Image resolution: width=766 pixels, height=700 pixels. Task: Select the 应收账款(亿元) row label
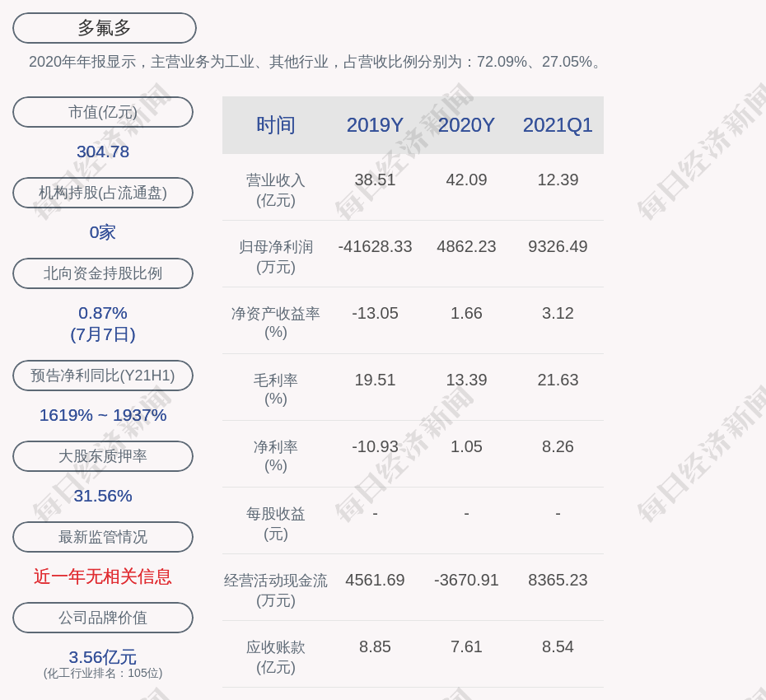[x=275, y=656]
